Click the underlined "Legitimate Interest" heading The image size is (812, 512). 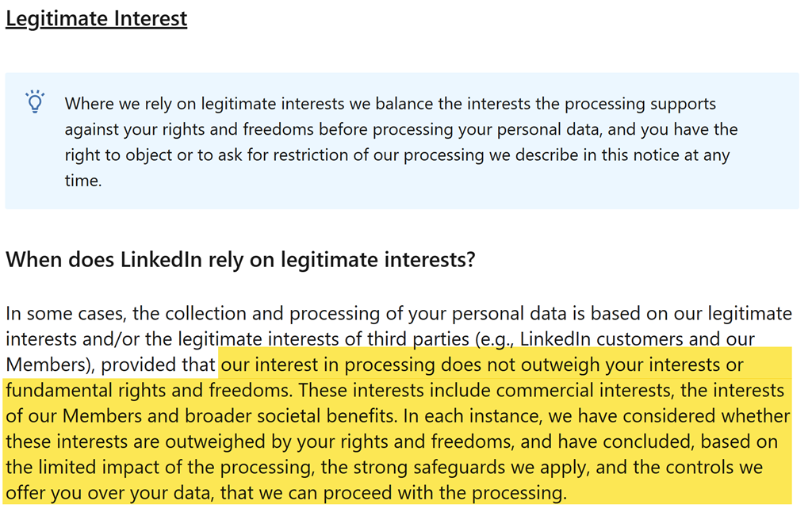coord(96,17)
